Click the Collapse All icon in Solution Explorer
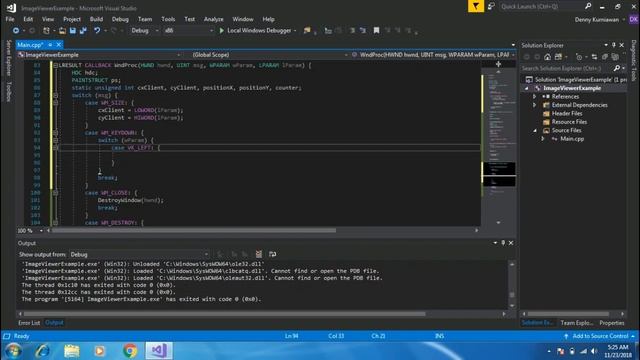This screenshot has width=640, height=360. pos(604,57)
